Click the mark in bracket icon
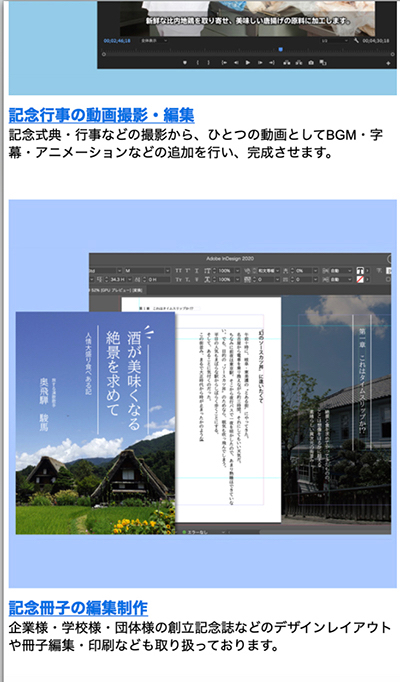This screenshot has width=400, height=682. point(198,63)
